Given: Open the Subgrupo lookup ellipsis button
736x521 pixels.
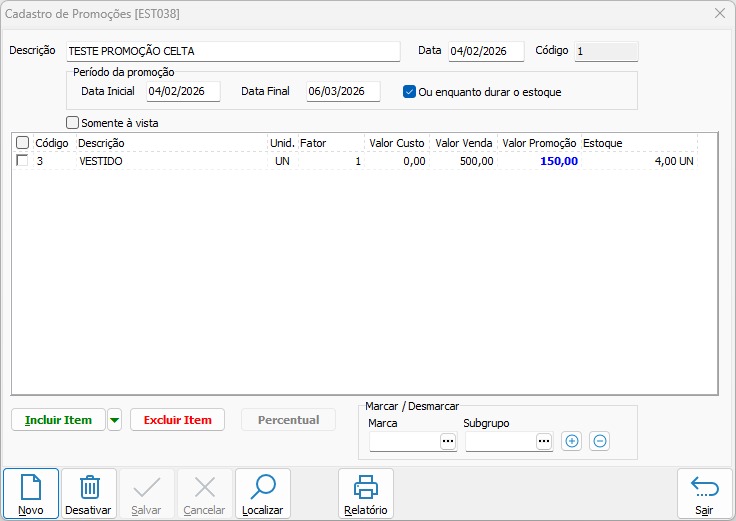Looking at the screenshot, I should pos(543,441).
